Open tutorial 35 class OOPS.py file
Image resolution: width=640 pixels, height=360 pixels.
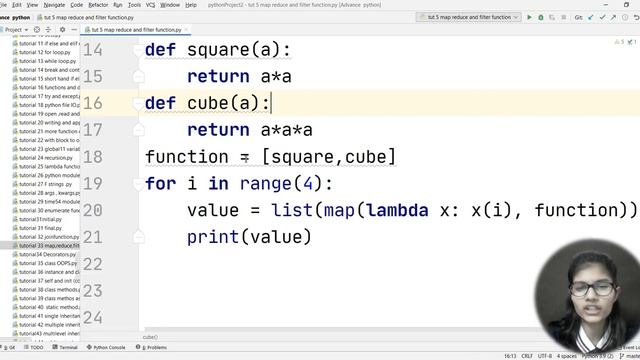(45, 263)
